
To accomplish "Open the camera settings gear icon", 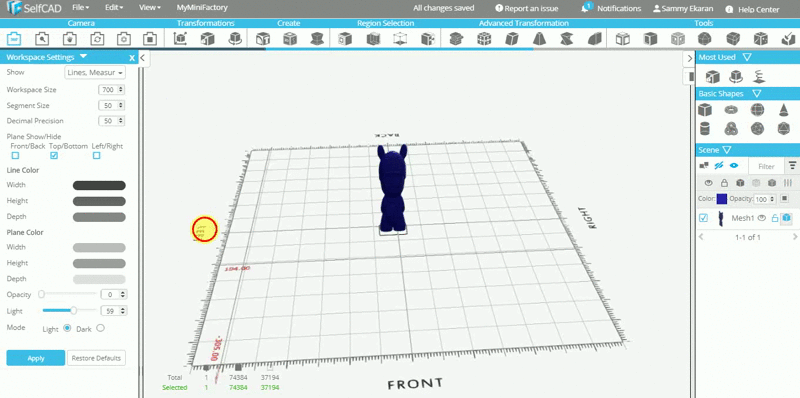I will pyautogui.click(x=124, y=38).
